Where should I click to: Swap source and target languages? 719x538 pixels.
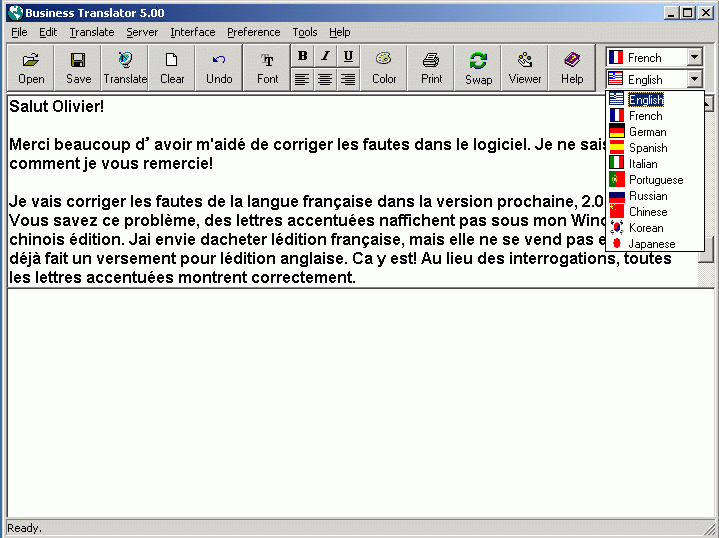pos(478,68)
